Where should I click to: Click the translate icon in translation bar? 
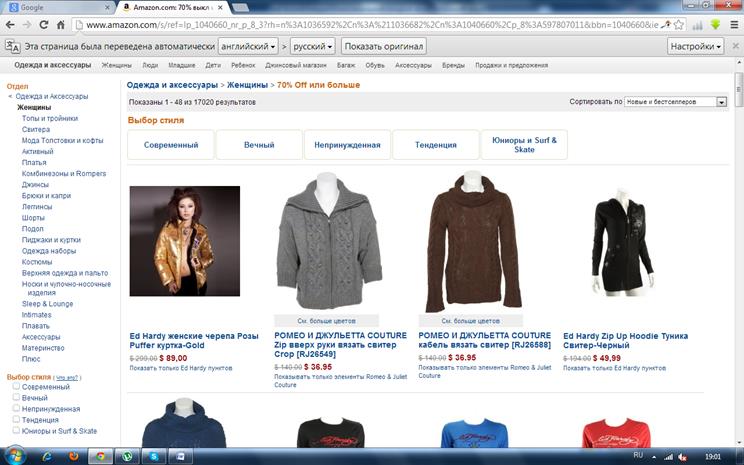[x=12, y=46]
